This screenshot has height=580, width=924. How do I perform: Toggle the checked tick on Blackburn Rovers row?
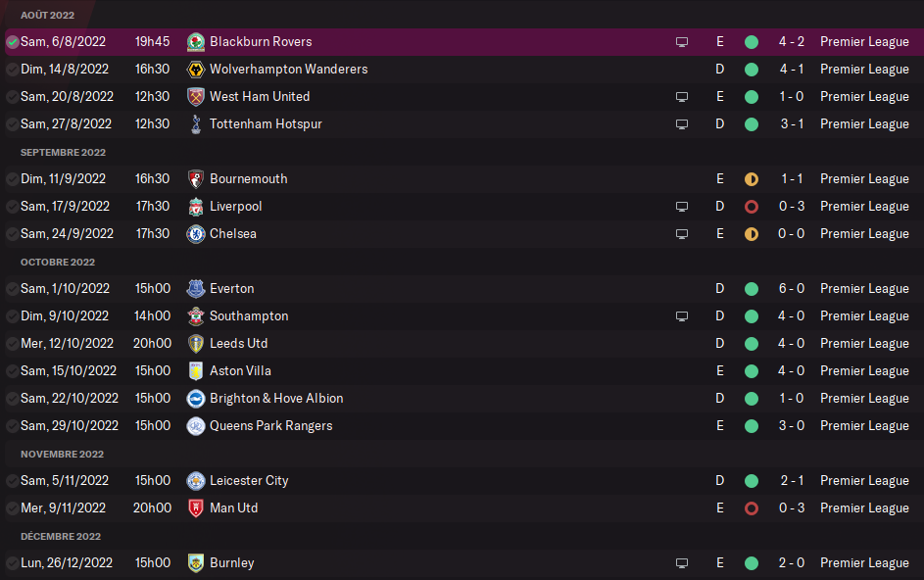[12, 42]
